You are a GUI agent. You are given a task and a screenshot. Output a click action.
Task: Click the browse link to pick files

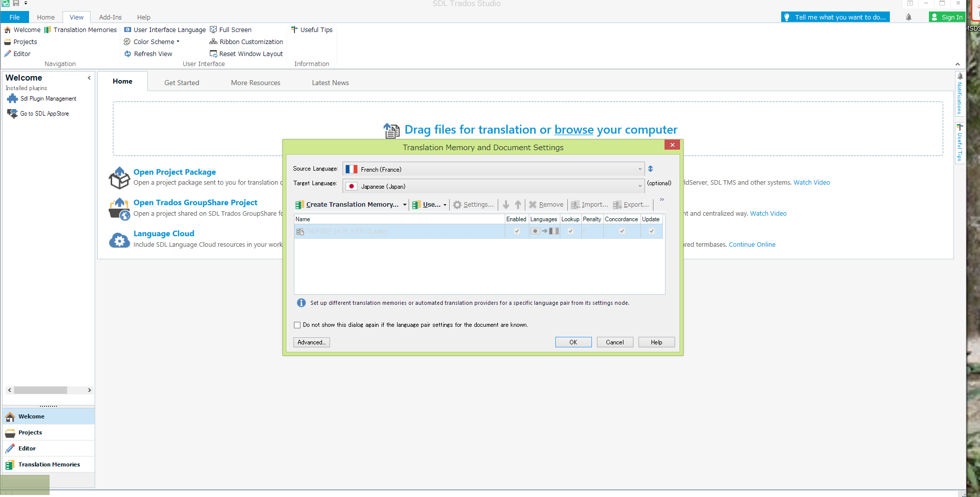(574, 130)
